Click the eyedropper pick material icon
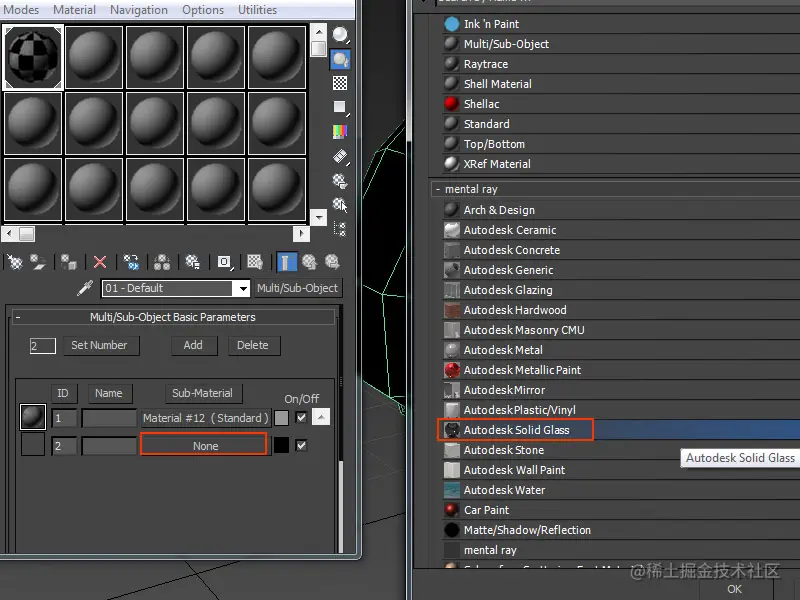Viewport: 800px width, 600px height. coord(85,288)
